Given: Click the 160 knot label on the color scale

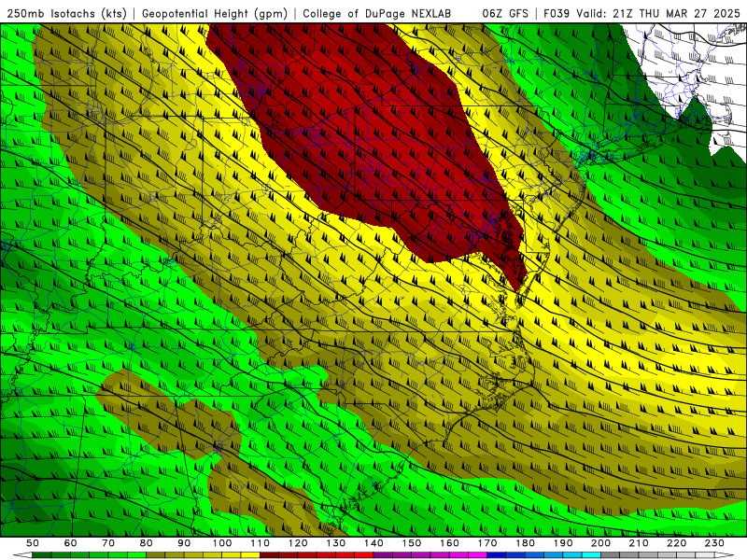Looking at the screenshot, I should (449, 543).
